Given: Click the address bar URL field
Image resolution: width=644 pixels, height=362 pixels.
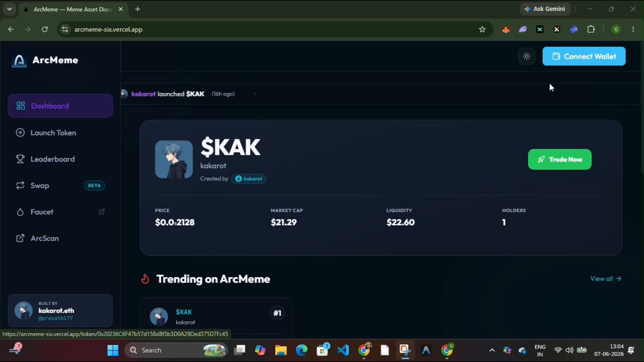Looking at the screenshot, I should pyautogui.click(x=274, y=29).
